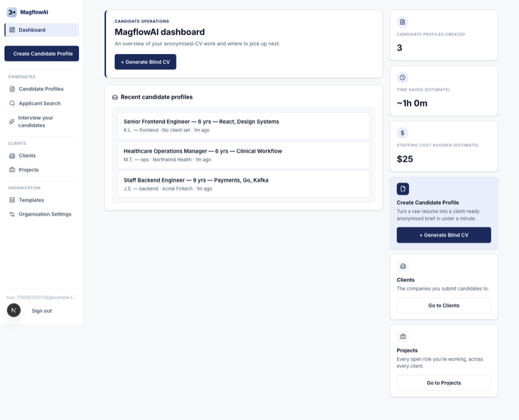Viewport: 519px width, 420px height.
Task: Click the Dashboard grid icon
Action: pyautogui.click(x=12, y=30)
